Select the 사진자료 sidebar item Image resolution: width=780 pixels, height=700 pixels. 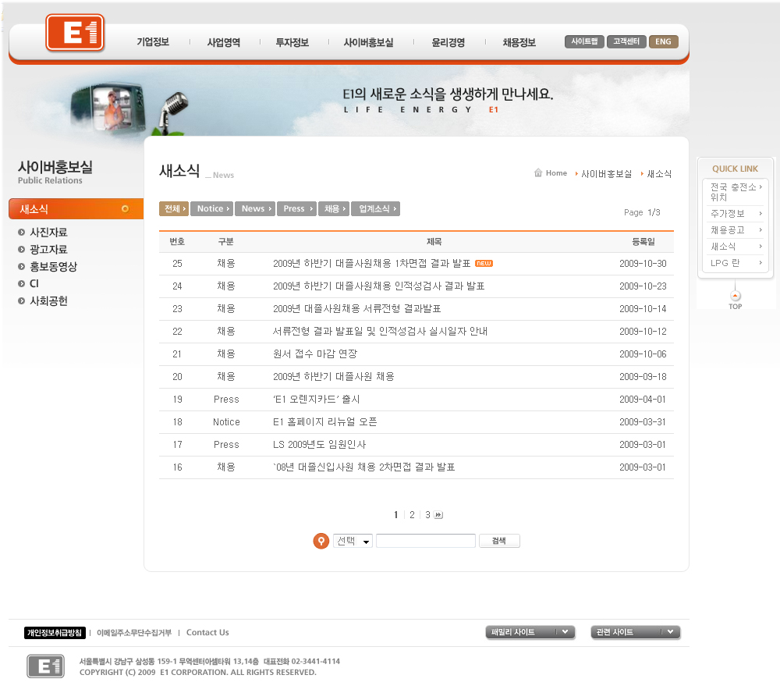click(48, 233)
